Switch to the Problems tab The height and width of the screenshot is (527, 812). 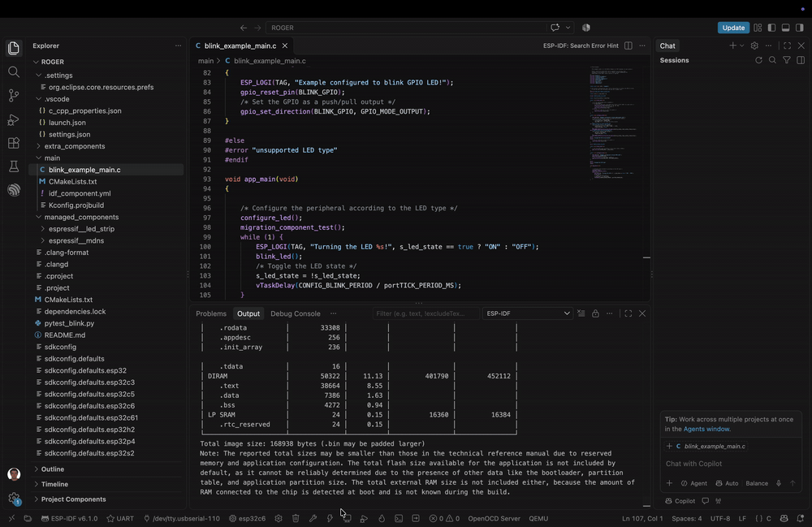point(211,313)
